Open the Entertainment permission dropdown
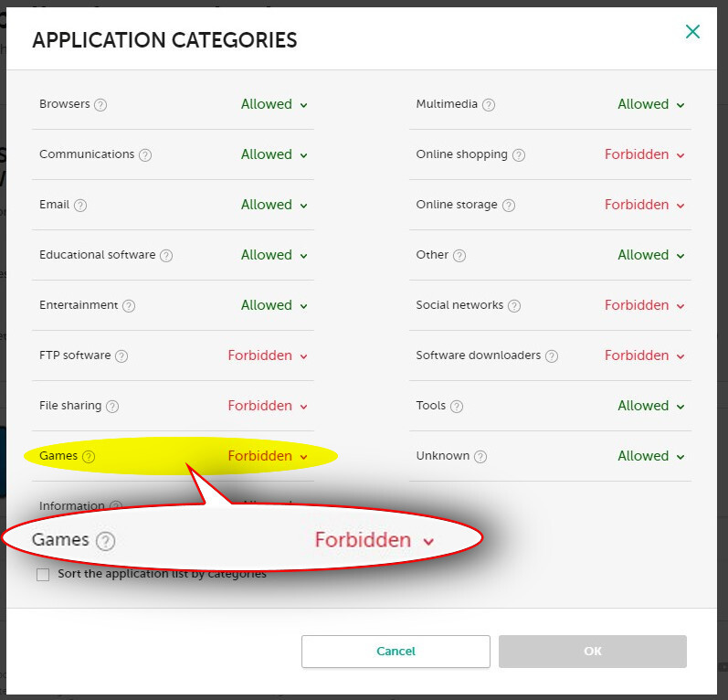 pos(274,305)
